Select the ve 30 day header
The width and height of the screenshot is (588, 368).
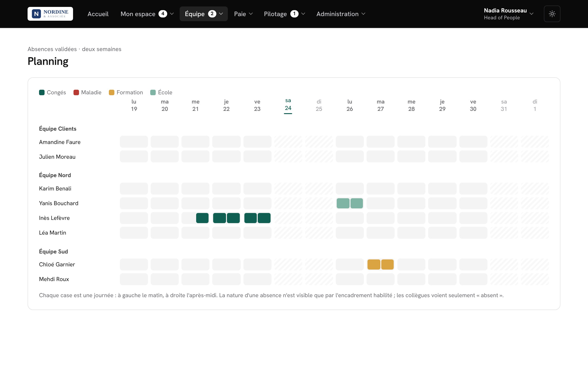click(473, 105)
